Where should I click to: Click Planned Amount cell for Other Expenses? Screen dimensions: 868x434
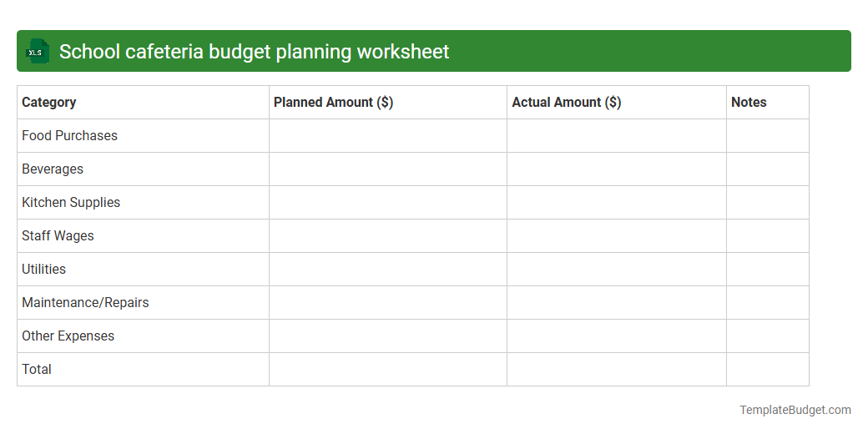click(388, 336)
